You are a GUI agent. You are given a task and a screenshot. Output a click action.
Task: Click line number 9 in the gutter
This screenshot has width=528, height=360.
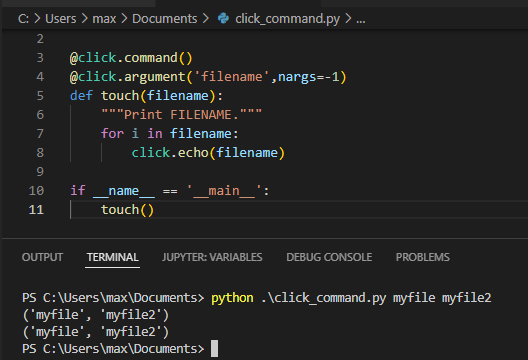pyautogui.click(x=40, y=171)
